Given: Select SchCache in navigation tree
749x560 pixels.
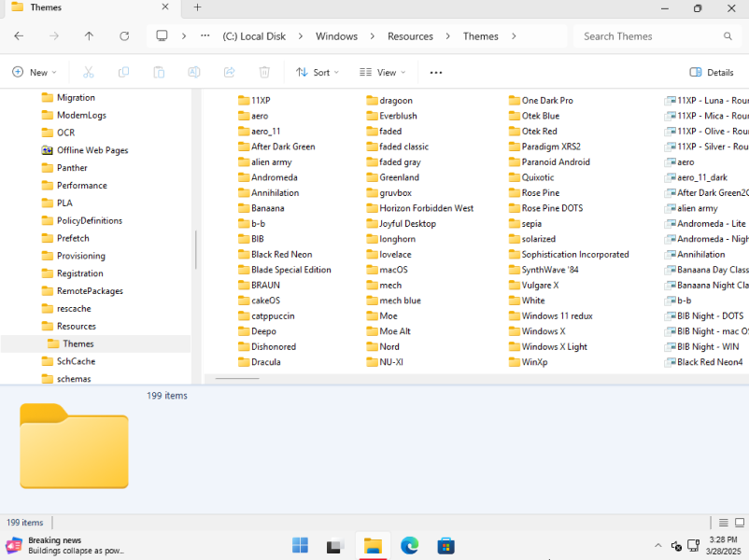Looking at the screenshot, I should coord(76,361).
